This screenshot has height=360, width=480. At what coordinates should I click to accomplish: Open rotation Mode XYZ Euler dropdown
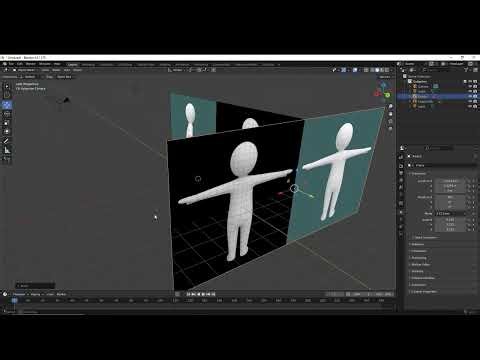click(x=450, y=213)
